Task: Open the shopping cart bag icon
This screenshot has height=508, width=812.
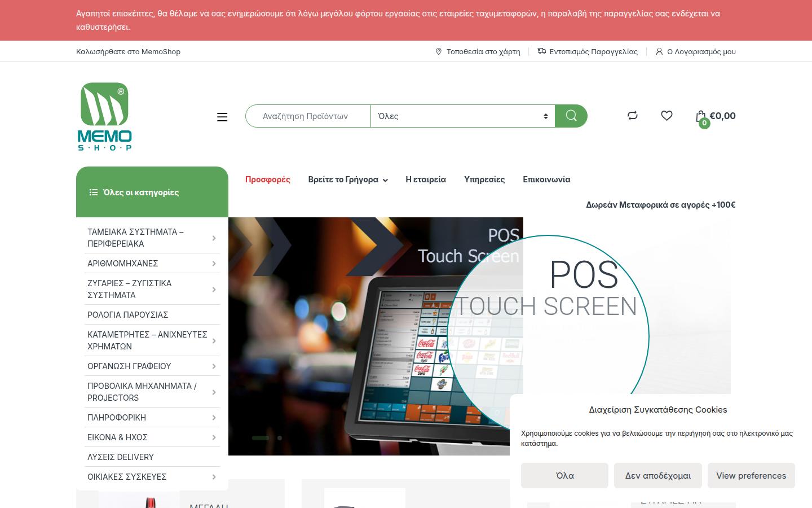Action: point(701,117)
